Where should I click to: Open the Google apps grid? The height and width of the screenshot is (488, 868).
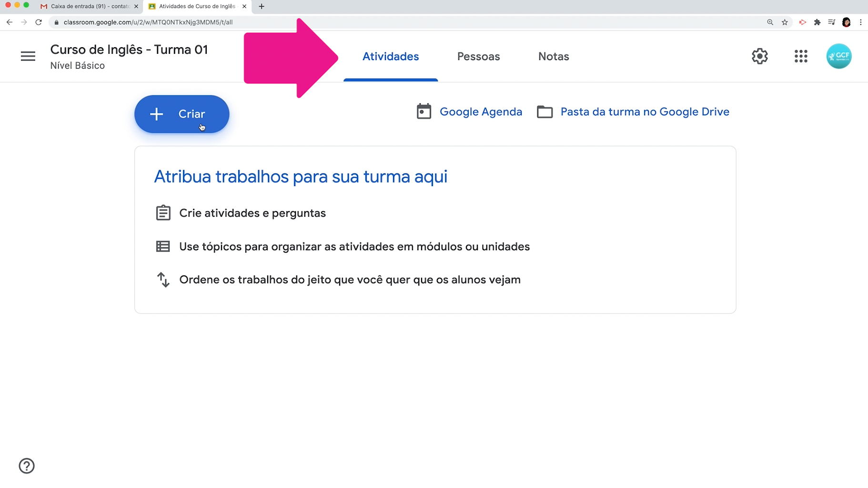click(x=801, y=56)
